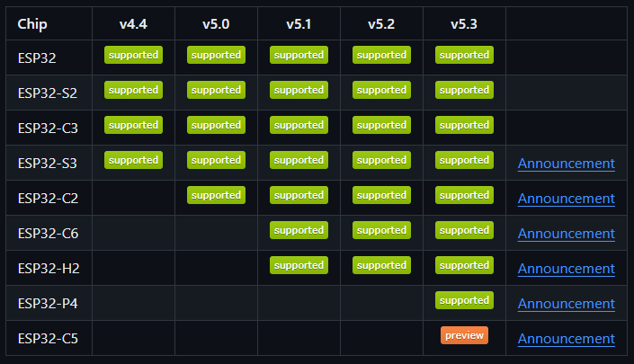Click the ESP32 v5.3 supported badge
The width and height of the screenshot is (634, 364).
(464, 55)
